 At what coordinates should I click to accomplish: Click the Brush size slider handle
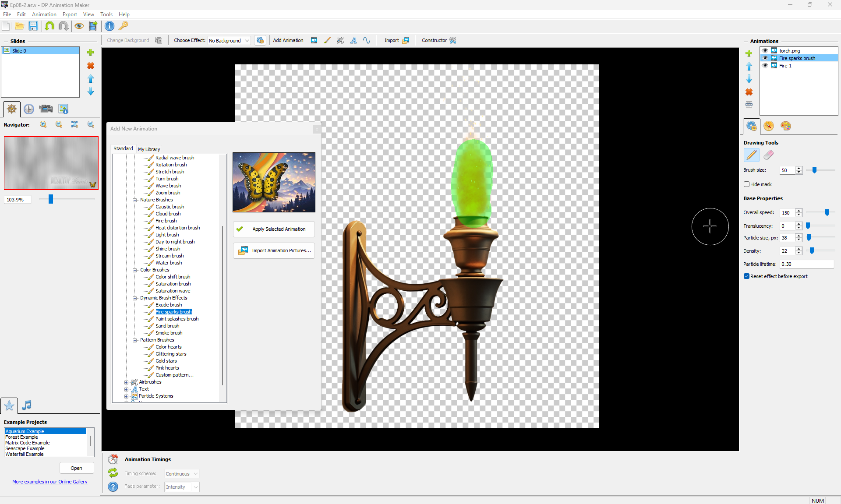point(815,170)
